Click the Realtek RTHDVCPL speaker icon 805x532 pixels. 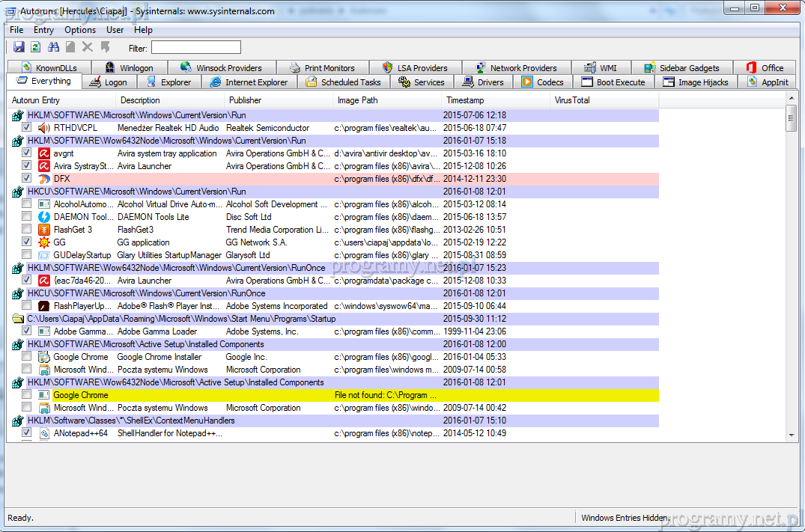point(44,128)
